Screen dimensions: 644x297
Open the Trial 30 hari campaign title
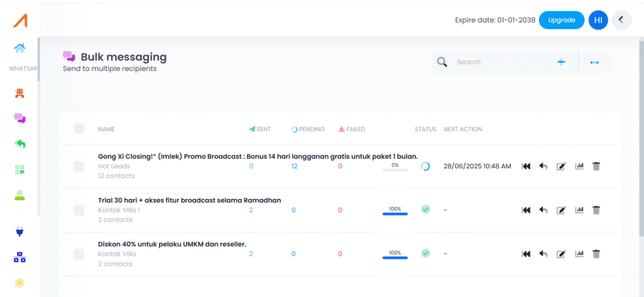pos(189,200)
